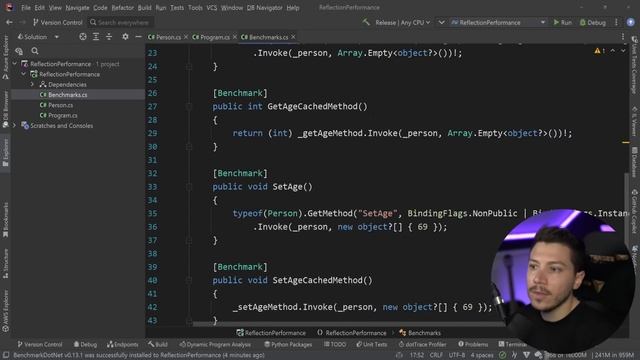Close the Benchmarks.cs editor tab

[293, 37]
